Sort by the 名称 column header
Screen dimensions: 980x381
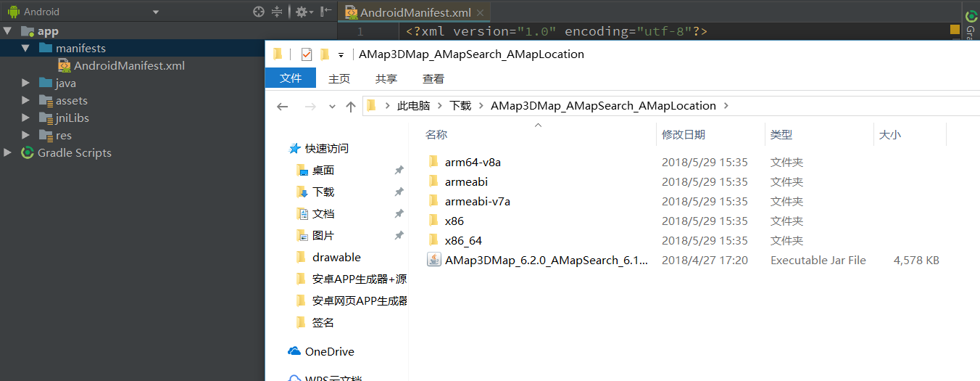tap(436, 134)
